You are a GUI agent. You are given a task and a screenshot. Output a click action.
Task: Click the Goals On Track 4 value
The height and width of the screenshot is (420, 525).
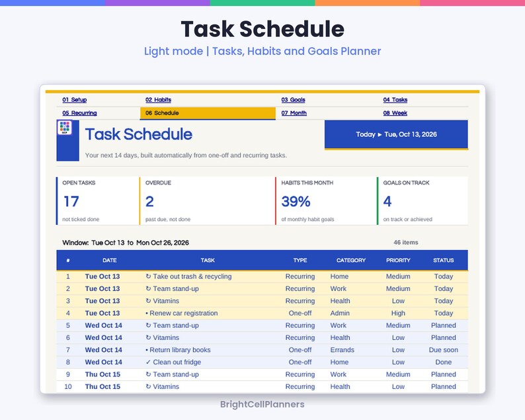[387, 201]
